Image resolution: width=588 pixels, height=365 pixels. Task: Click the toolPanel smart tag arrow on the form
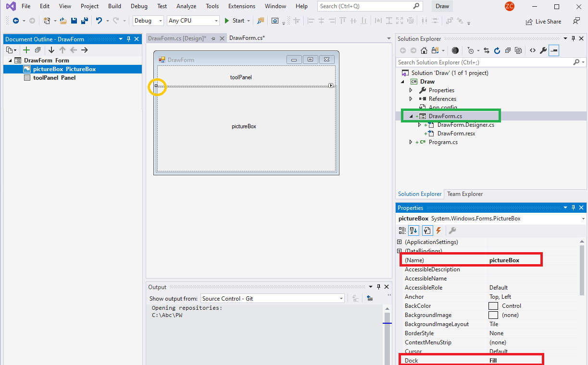[331, 85]
